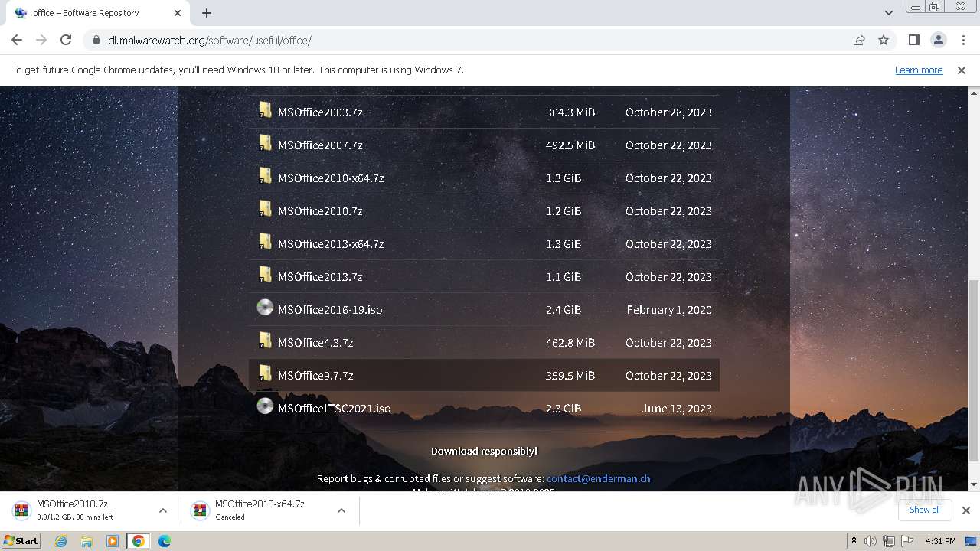View site information lock icon

coord(96,40)
